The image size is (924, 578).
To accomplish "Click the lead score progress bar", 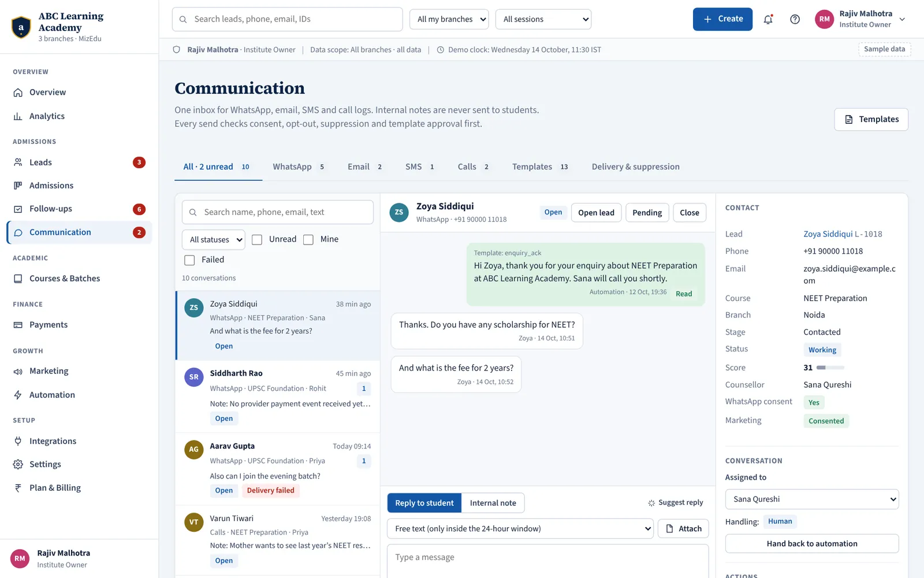I will pos(830,368).
